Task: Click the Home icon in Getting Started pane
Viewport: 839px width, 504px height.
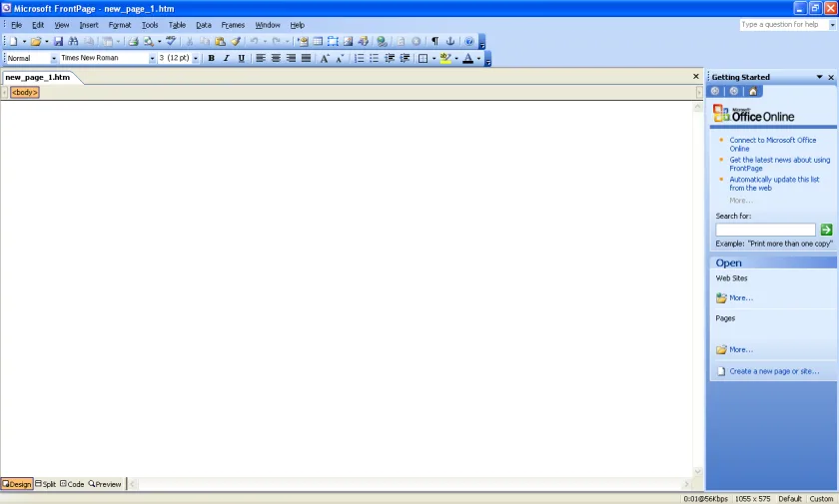Action: (x=753, y=92)
